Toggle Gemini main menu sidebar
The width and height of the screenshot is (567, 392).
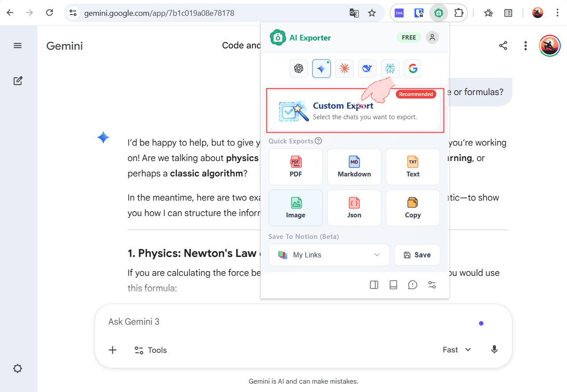point(18,45)
